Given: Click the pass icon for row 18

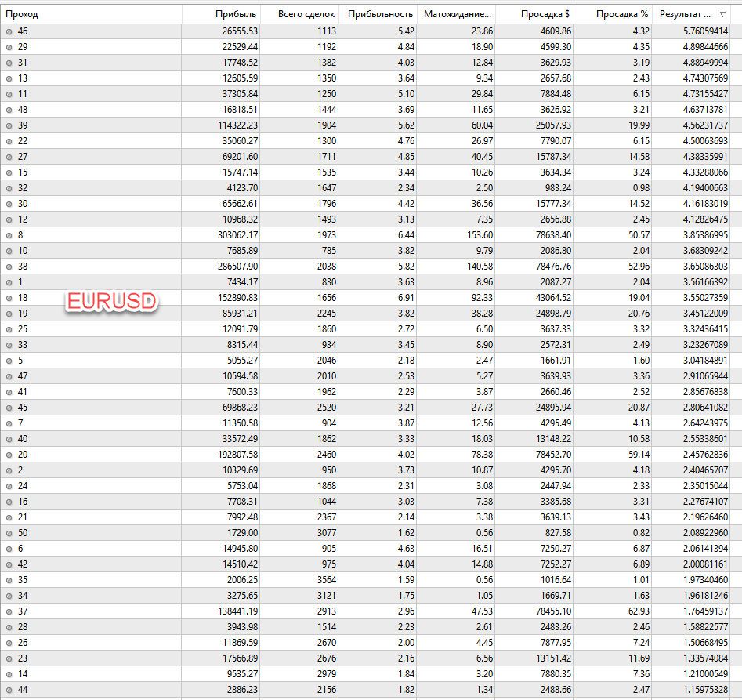Looking at the screenshot, I should [9, 298].
